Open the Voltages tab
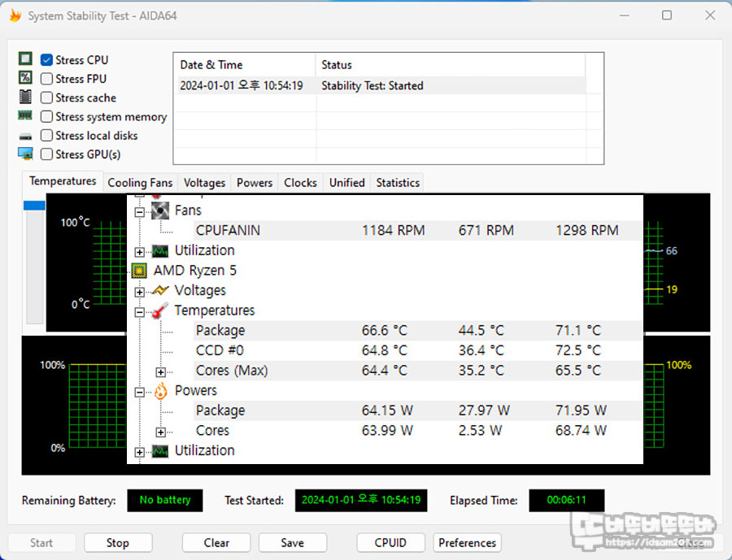732x560 pixels. (x=204, y=182)
